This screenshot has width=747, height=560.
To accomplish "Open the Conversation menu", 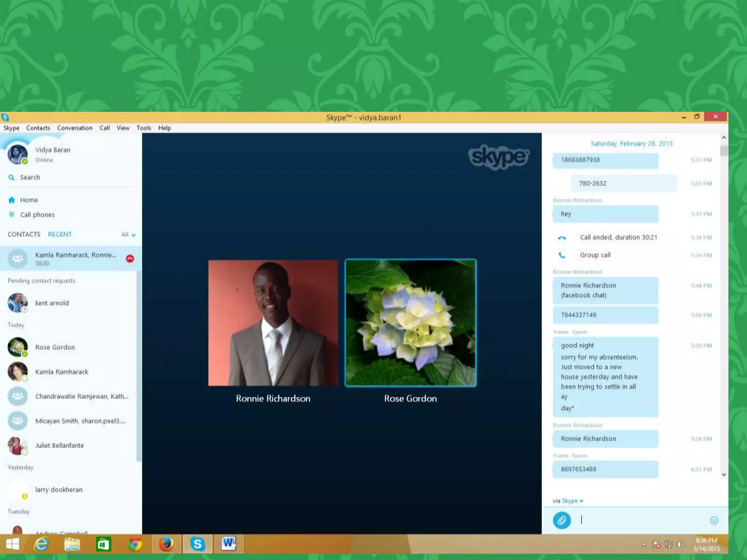I will tap(75, 128).
